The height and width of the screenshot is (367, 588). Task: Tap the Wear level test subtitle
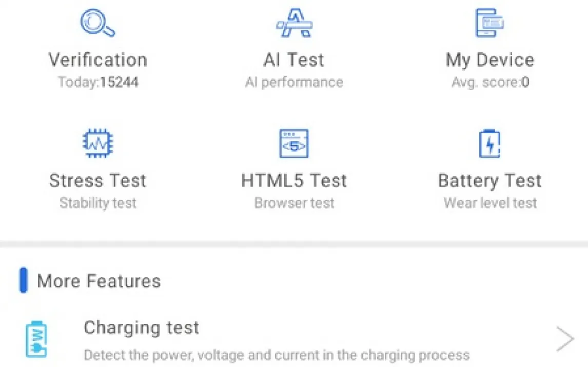[x=490, y=203]
